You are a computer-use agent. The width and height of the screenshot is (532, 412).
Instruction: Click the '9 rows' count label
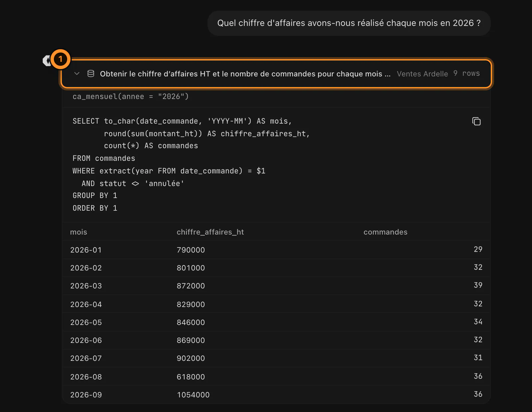pos(466,73)
